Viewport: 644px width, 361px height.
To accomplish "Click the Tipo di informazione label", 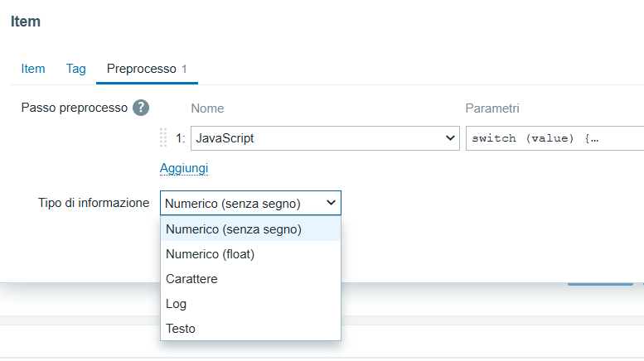I will [94, 203].
